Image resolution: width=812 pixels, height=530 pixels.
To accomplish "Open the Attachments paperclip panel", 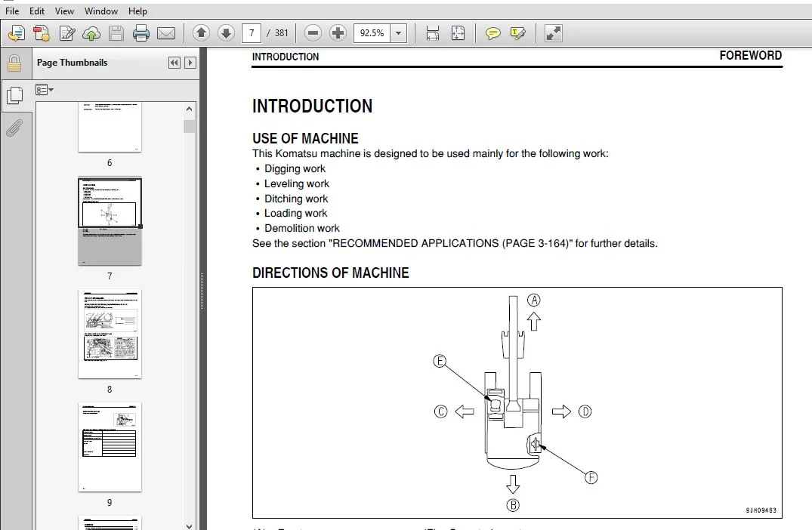I will click(14, 128).
